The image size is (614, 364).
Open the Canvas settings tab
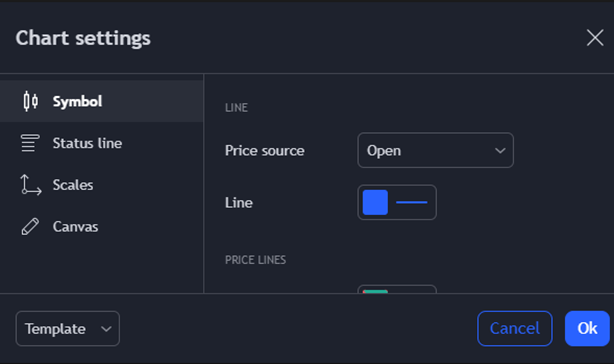click(102, 227)
